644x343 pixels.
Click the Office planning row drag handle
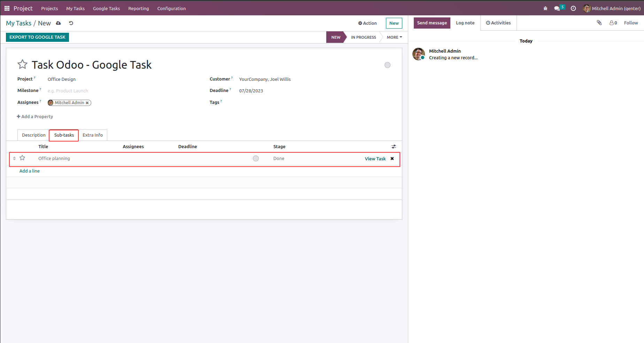pos(14,158)
